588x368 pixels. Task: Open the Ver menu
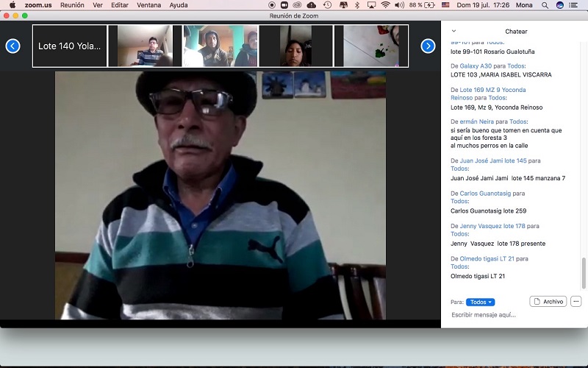pos(98,5)
